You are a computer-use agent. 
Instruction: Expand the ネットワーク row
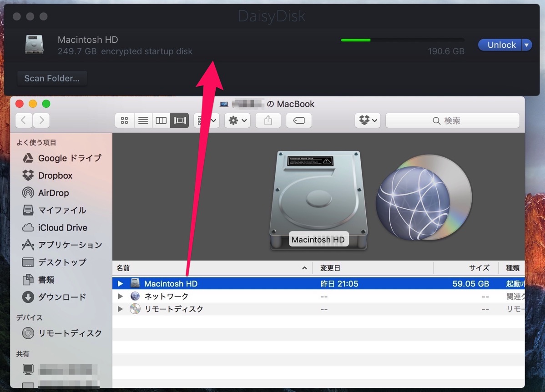(x=120, y=296)
